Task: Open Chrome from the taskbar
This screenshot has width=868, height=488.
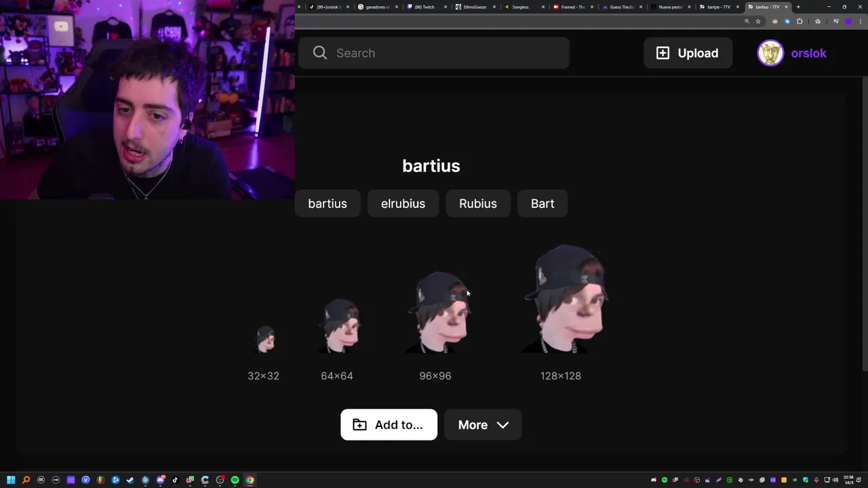Action: 250,480
